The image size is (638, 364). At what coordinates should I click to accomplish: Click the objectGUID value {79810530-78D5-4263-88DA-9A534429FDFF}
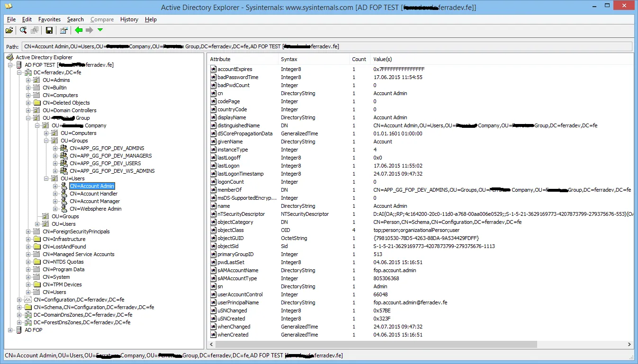[426, 238]
